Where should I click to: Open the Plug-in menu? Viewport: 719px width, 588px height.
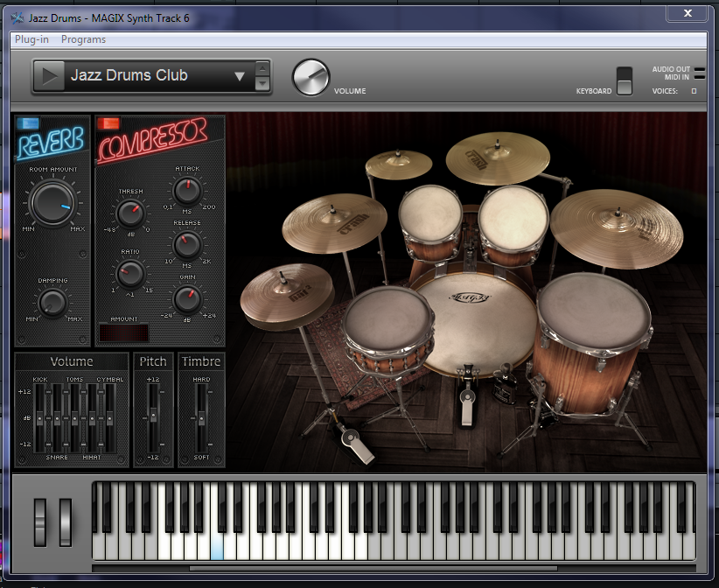tap(31, 39)
